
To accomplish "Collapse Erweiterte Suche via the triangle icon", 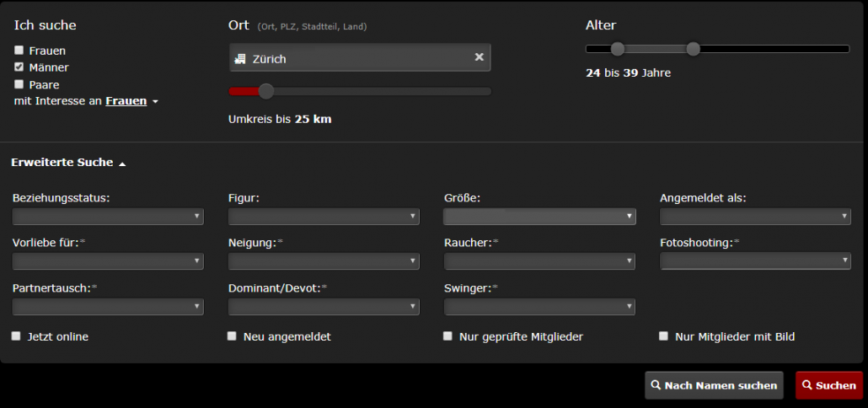I will [x=122, y=164].
